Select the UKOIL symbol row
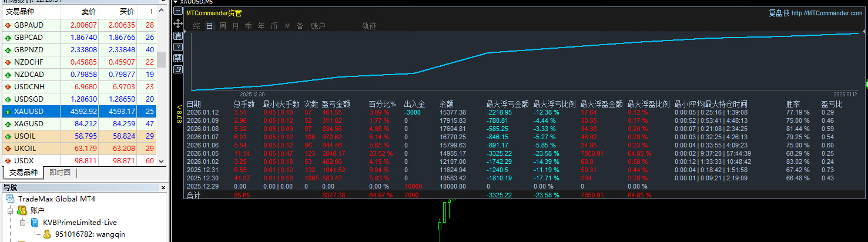The image size is (868, 242). coord(79,149)
